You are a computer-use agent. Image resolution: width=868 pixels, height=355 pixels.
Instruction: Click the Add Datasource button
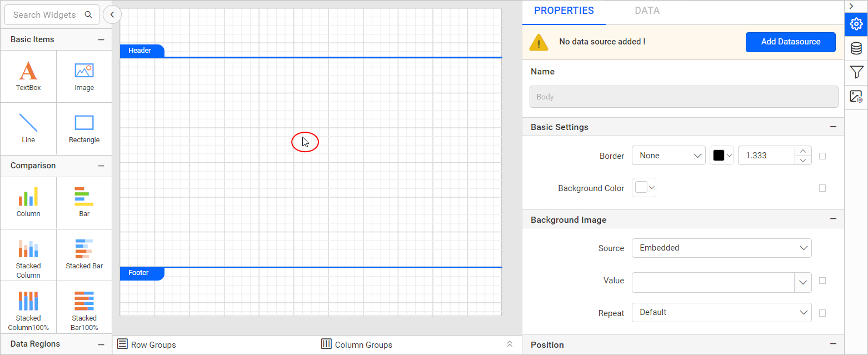(x=791, y=42)
